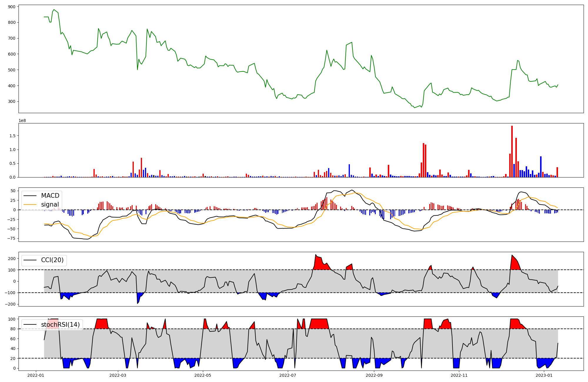This screenshot has height=382, width=588.
Task: Click the 1e8 scale label above volume chart
Action: (x=22, y=121)
